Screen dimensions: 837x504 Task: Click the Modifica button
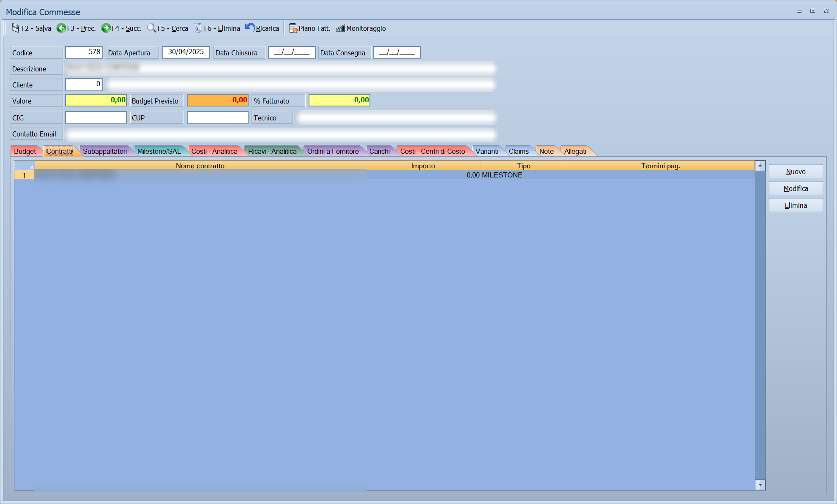click(796, 188)
